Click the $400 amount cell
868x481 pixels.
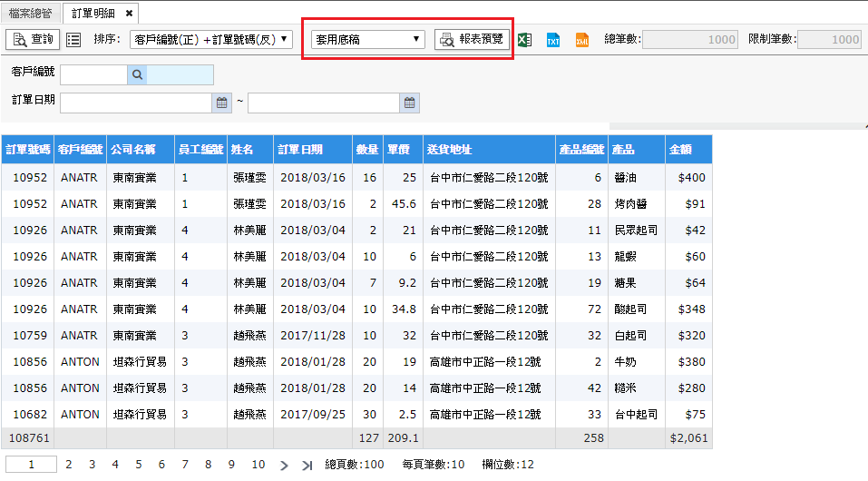point(688,178)
